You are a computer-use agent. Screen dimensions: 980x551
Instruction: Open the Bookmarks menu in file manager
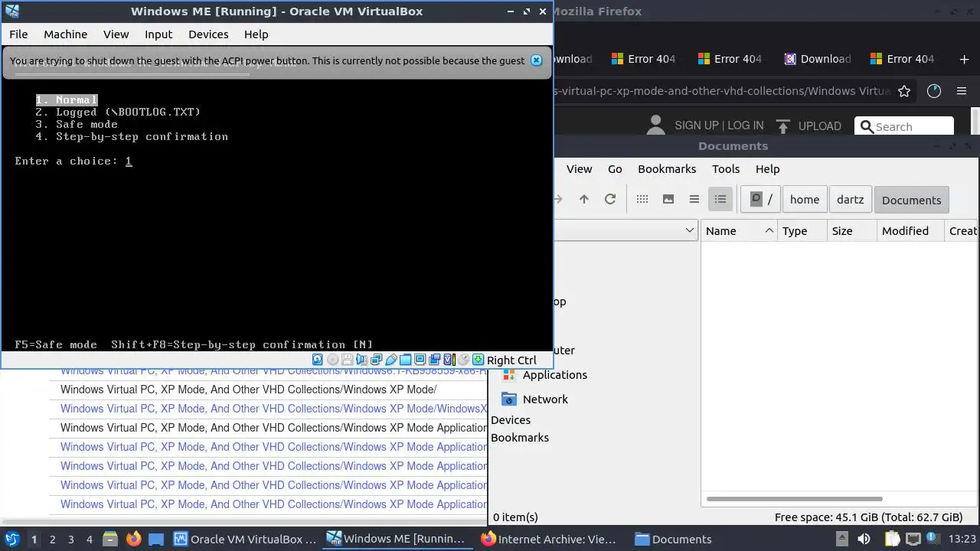pyautogui.click(x=667, y=169)
